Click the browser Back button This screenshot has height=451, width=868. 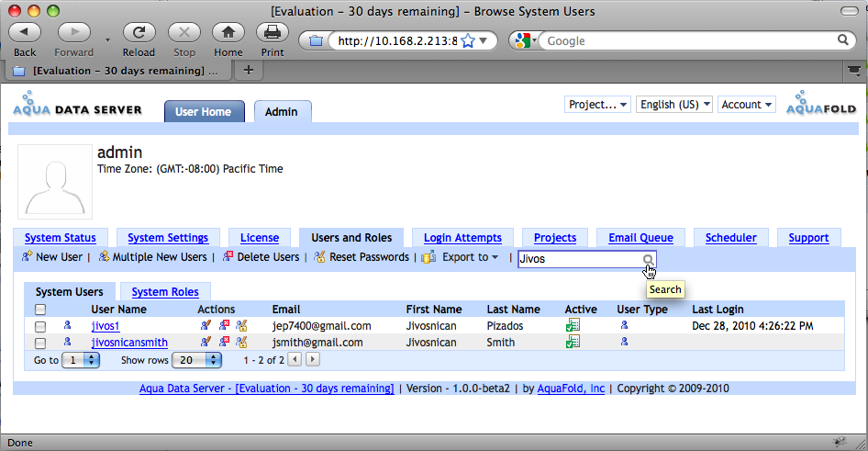point(25,33)
